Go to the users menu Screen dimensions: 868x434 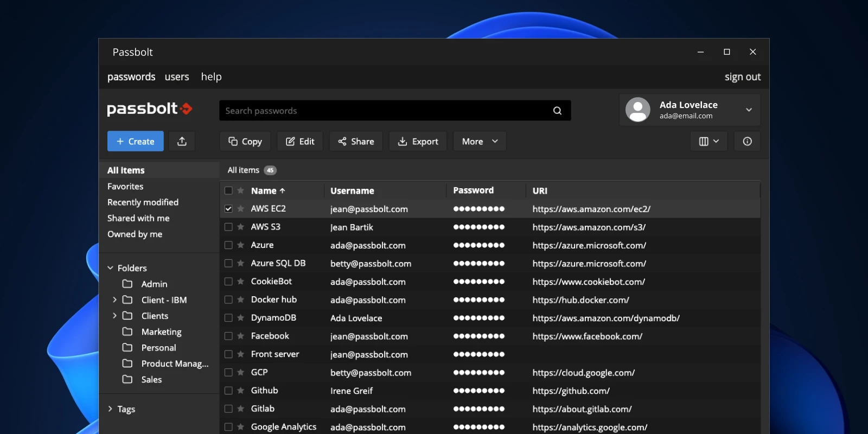[x=177, y=76]
